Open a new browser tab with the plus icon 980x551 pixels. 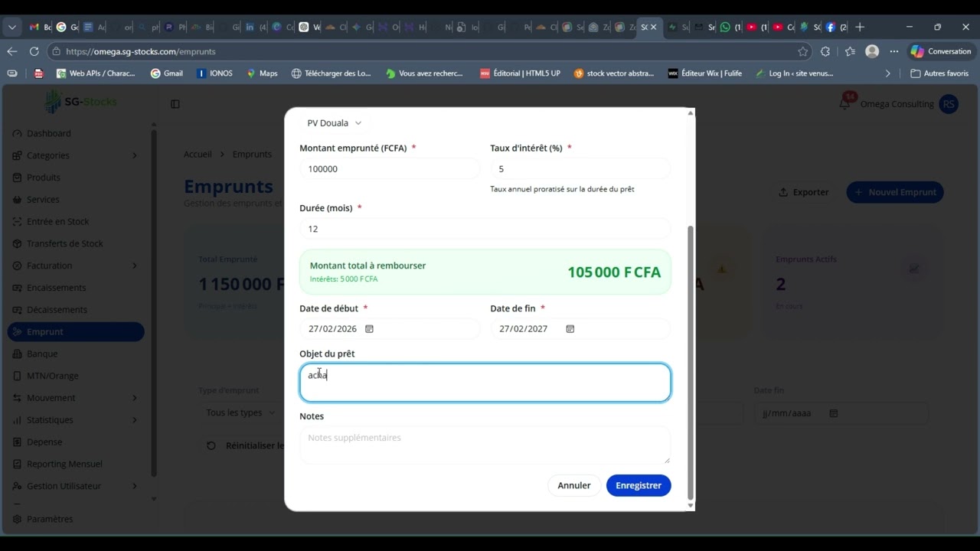pyautogui.click(x=860, y=27)
